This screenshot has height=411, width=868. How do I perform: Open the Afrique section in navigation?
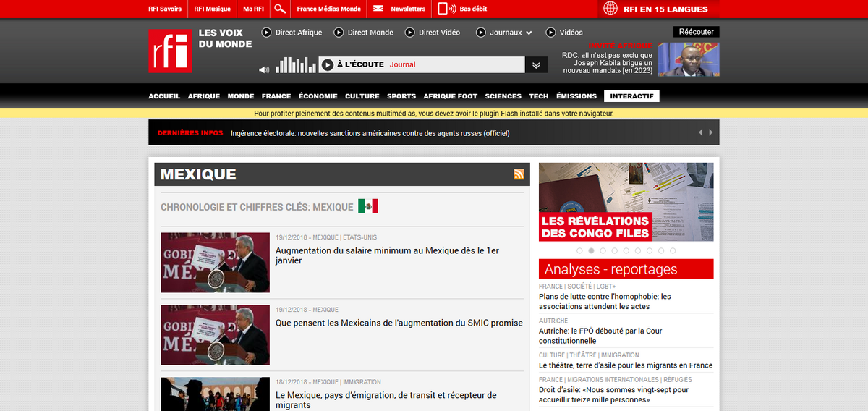coord(203,96)
